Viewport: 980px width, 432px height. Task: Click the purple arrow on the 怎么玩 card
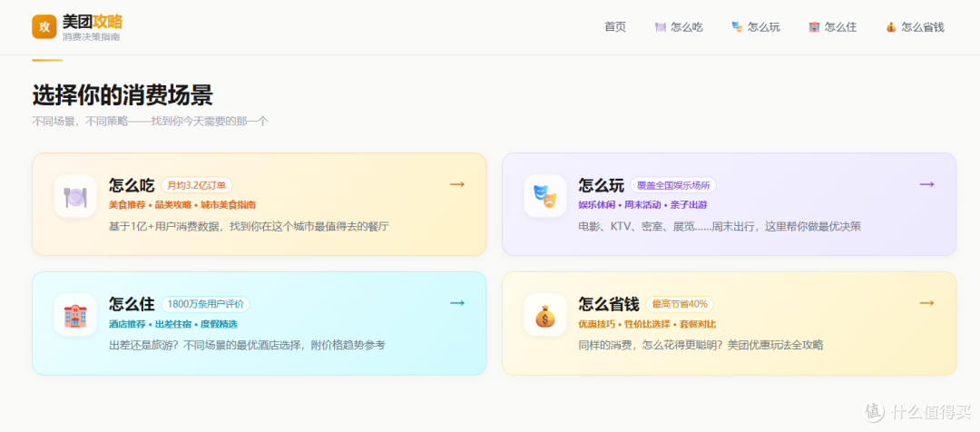926,184
